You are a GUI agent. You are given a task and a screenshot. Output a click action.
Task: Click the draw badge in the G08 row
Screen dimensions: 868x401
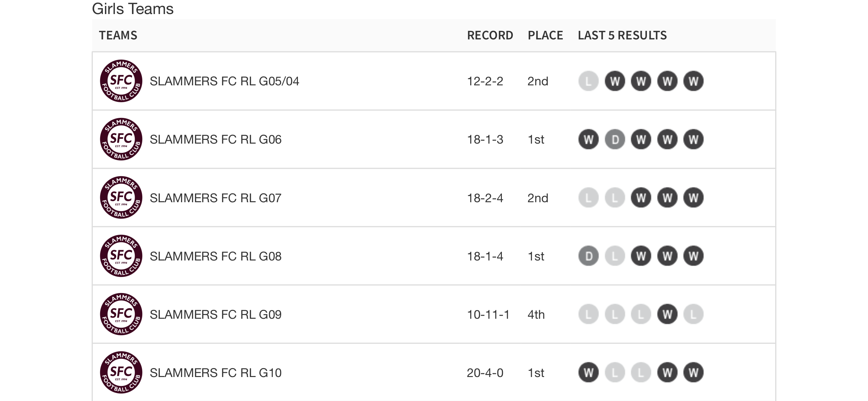pyautogui.click(x=588, y=256)
